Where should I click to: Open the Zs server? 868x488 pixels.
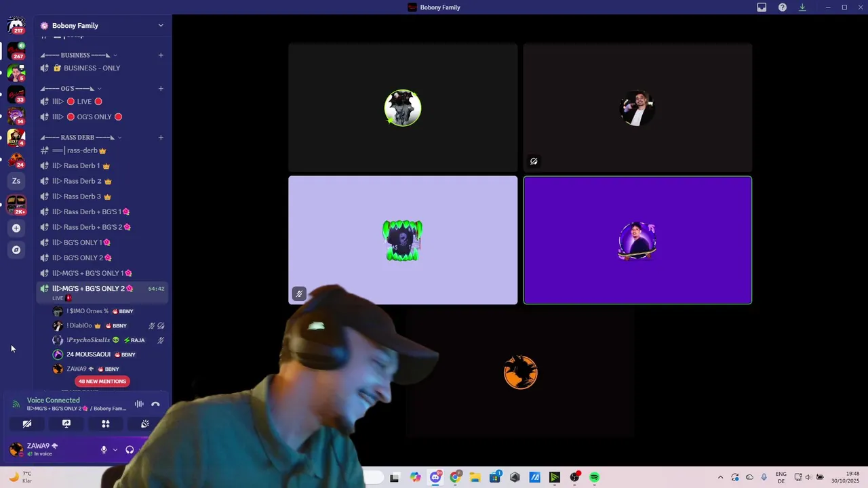pos(16,181)
